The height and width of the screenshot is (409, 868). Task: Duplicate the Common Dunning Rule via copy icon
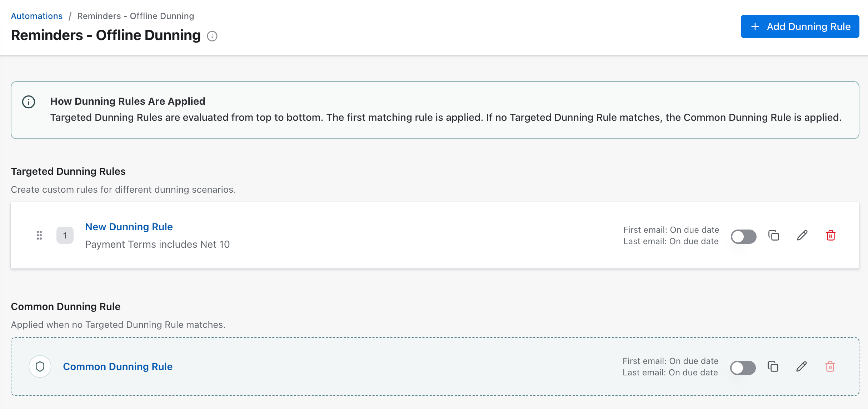click(773, 366)
